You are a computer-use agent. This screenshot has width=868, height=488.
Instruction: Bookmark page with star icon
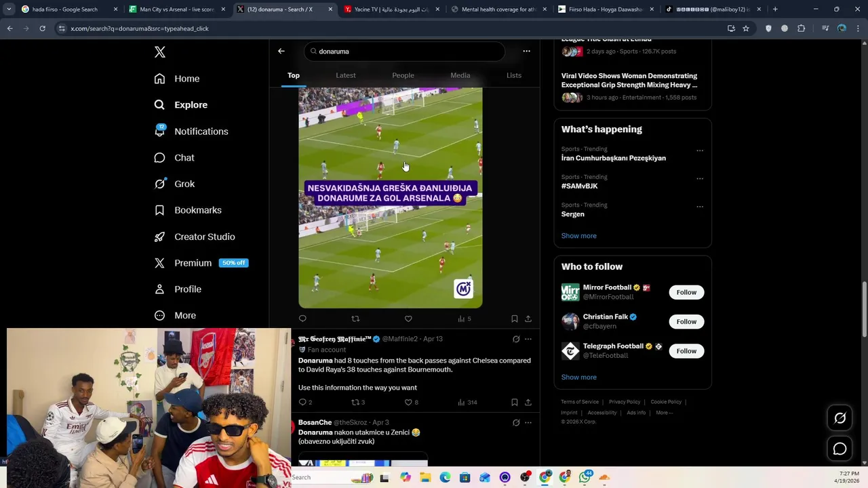[x=746, y=28]
